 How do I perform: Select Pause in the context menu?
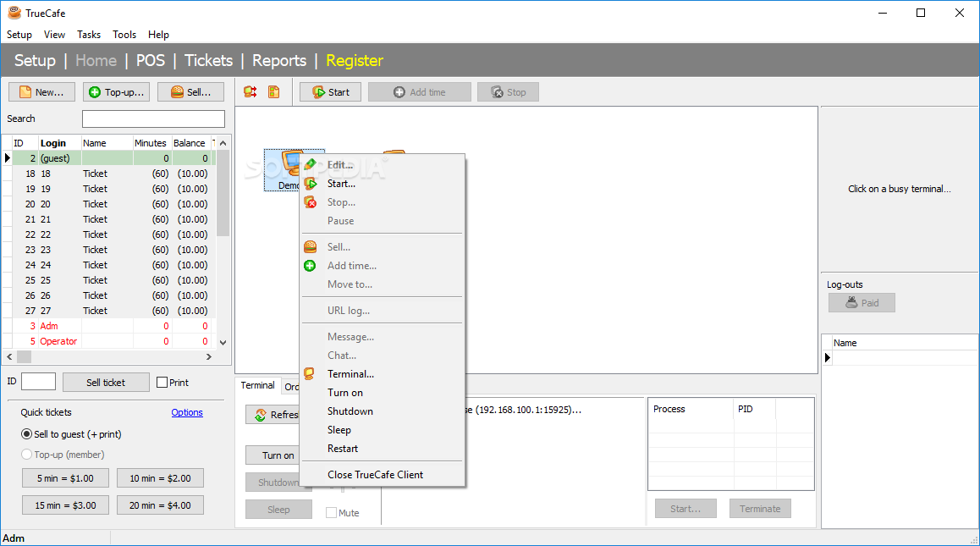(x=383, y=221)
